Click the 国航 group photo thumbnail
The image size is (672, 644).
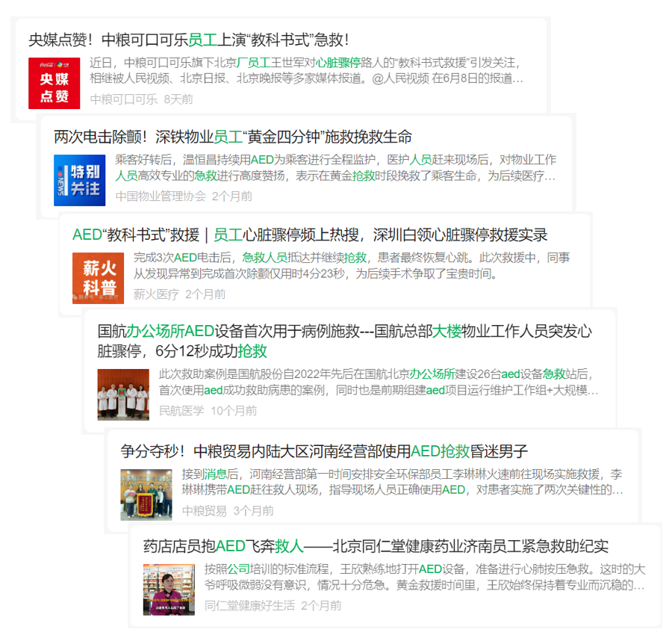point(123,394)
